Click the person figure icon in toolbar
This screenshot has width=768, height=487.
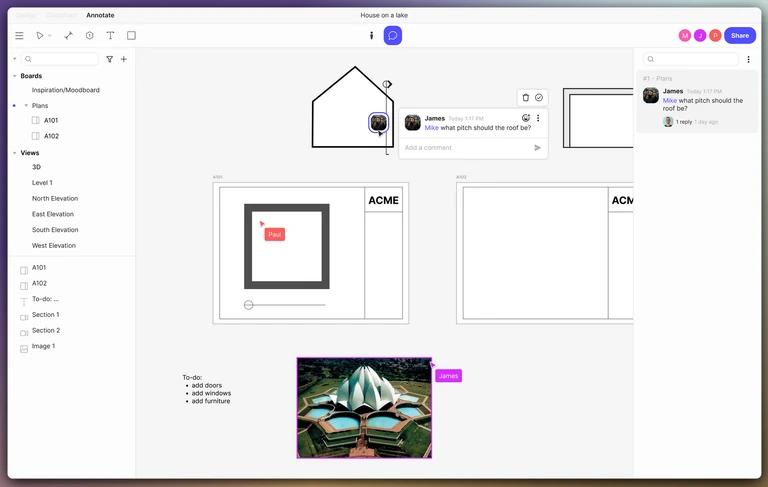click(x=371, y=35)
